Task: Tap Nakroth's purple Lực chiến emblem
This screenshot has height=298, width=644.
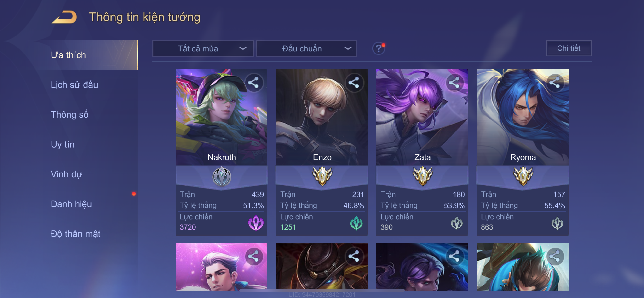Action: tap(256, 223)
